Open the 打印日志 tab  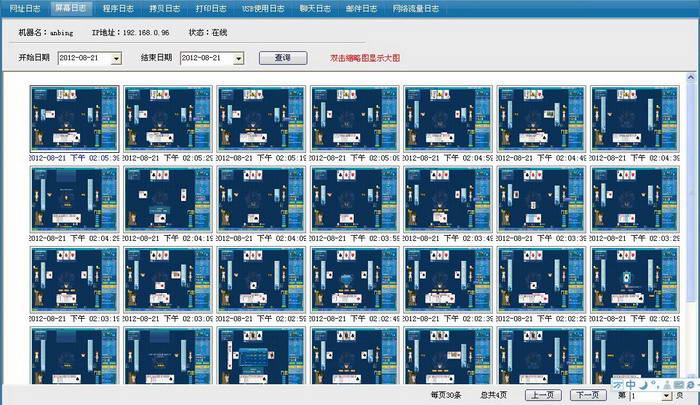coord(211,8)
